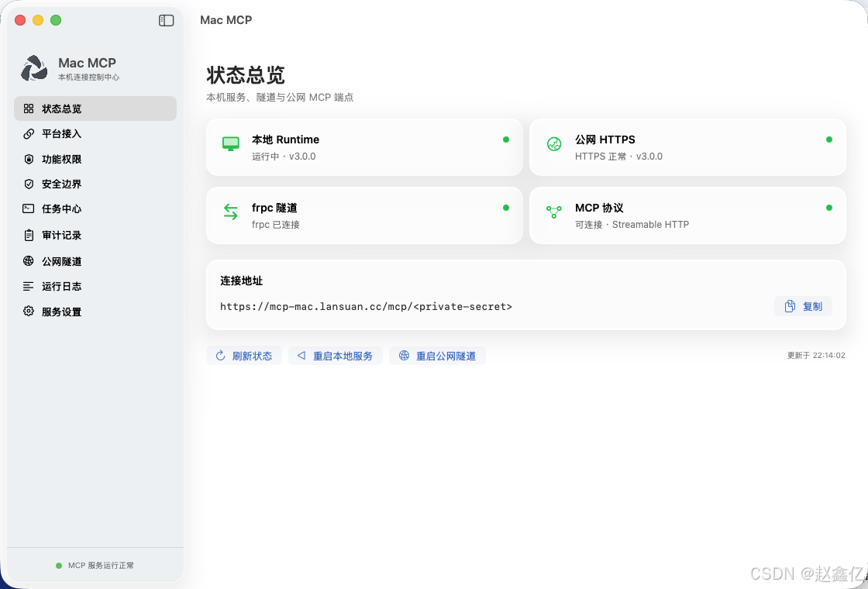This screenshot has height=589, width=868.
Task: Click the 任务中心 terminal icon
Action: [28, 208]
